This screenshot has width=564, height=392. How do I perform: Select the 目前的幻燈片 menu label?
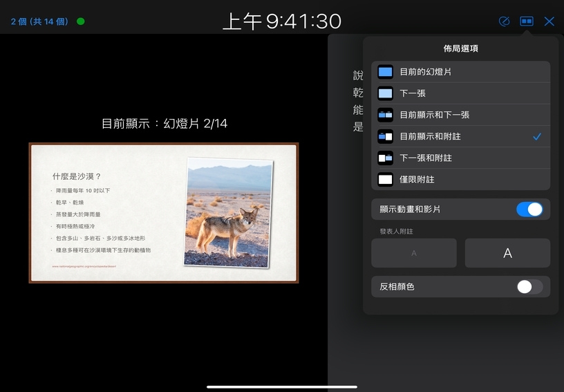[x=425, y=72]
